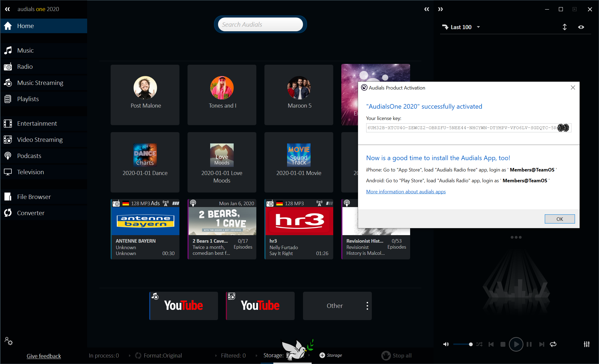Adjust the volume slider handle
The image size is (599, 364).
(471, 344)
